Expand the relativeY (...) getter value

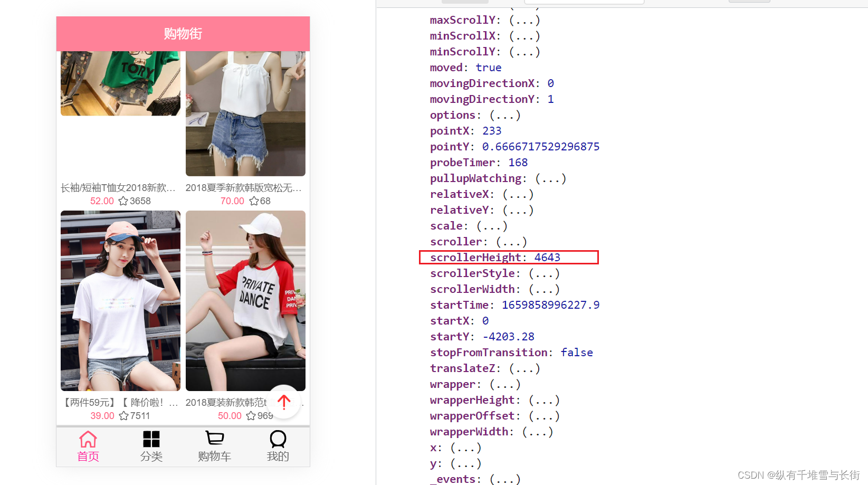518,210
